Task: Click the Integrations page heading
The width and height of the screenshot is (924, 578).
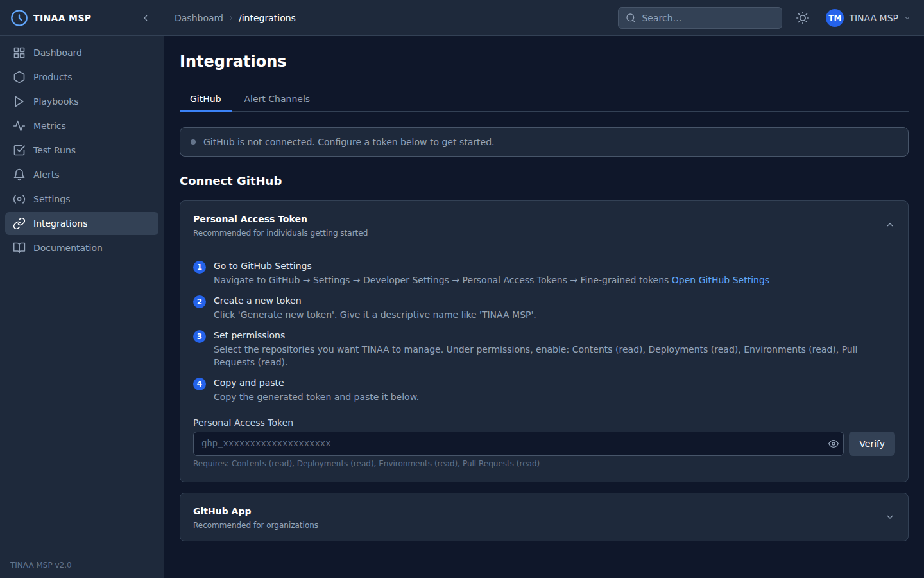Action: (x=233, y=61)
